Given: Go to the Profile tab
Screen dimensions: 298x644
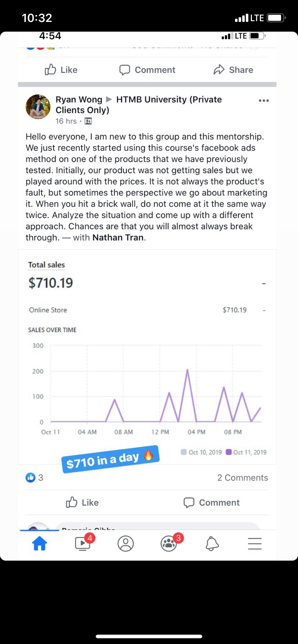Looking at the screenshot, I should pyautogui.click(x=126, y=544).
